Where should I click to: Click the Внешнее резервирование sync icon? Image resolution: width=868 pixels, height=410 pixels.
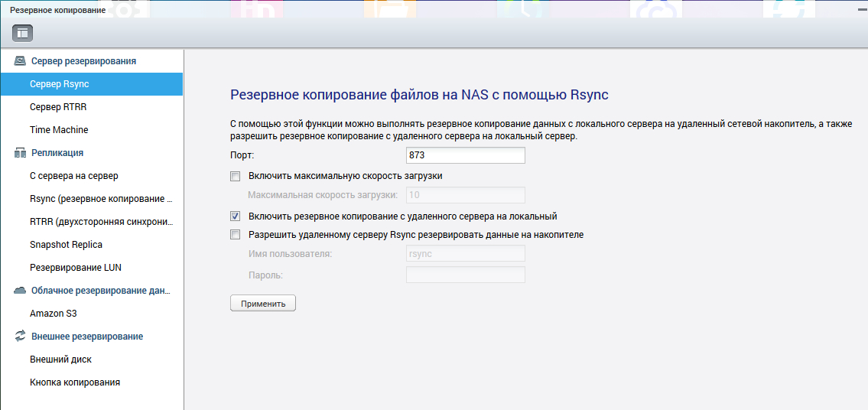[21, 337]
